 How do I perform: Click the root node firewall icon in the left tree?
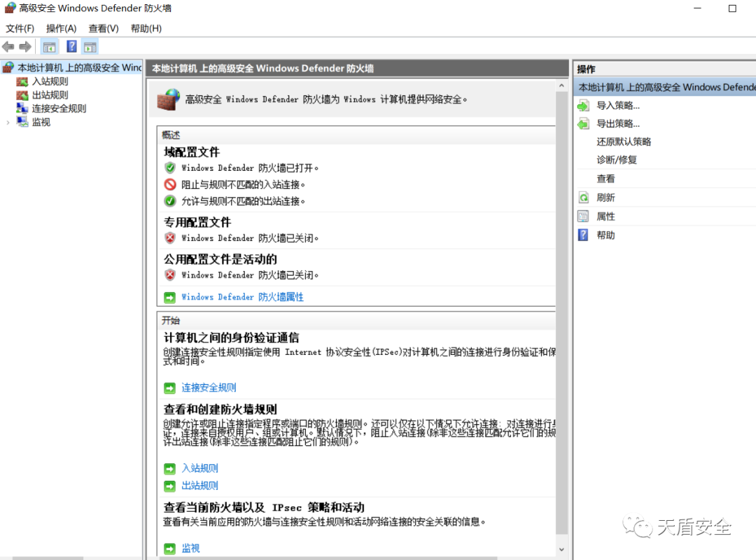pyautogui.click(x=8, y=67)
